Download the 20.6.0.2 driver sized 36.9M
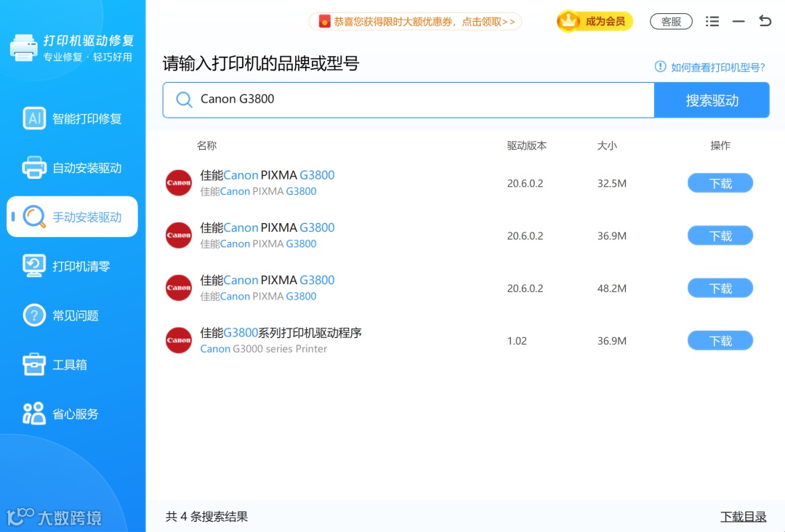 [x=720, y=235]
